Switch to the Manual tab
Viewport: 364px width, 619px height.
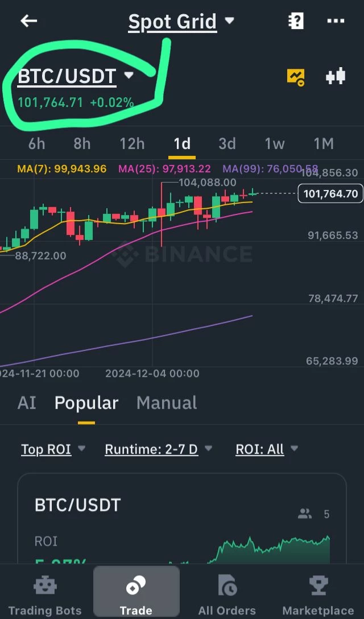pyautogui.click(x=167, y=403)
